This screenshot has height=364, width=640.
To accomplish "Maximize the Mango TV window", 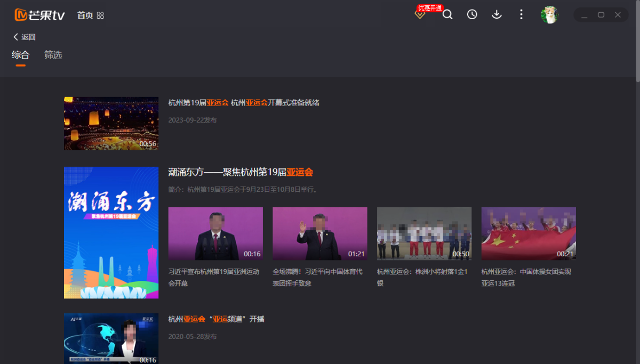I will click(x=601, y=15).
